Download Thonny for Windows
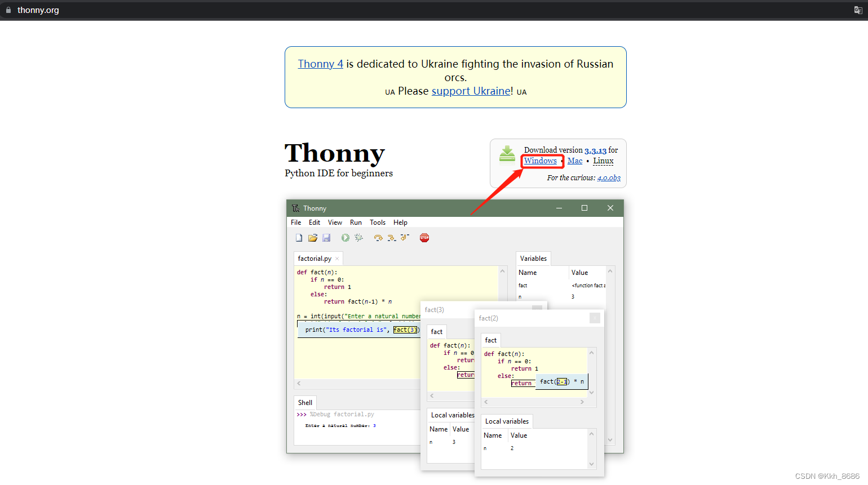868x485 pixels. (x=540, y=161)
